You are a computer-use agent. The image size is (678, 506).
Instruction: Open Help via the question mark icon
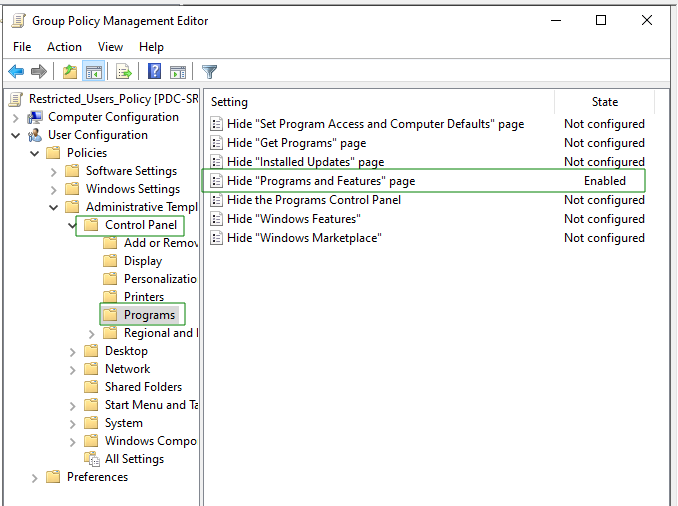coord(154,71)
